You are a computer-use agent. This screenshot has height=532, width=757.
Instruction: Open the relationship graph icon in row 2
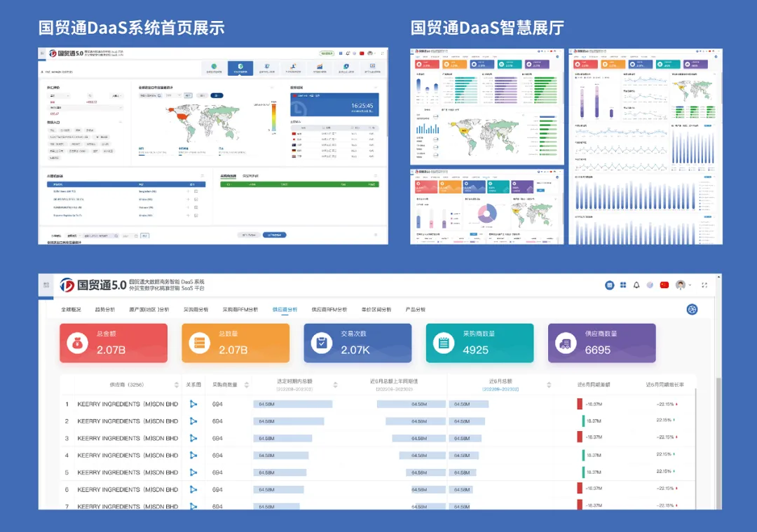193,421
